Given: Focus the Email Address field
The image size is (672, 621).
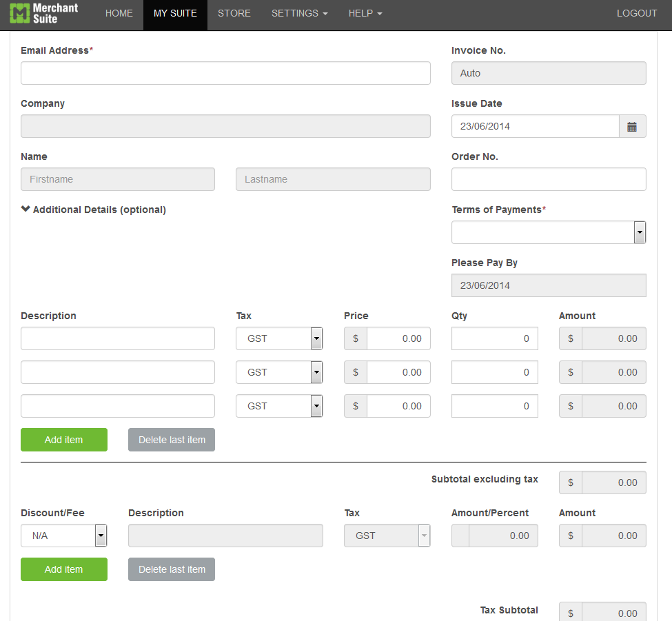Looking at the screenshot, I should [225, 73].
